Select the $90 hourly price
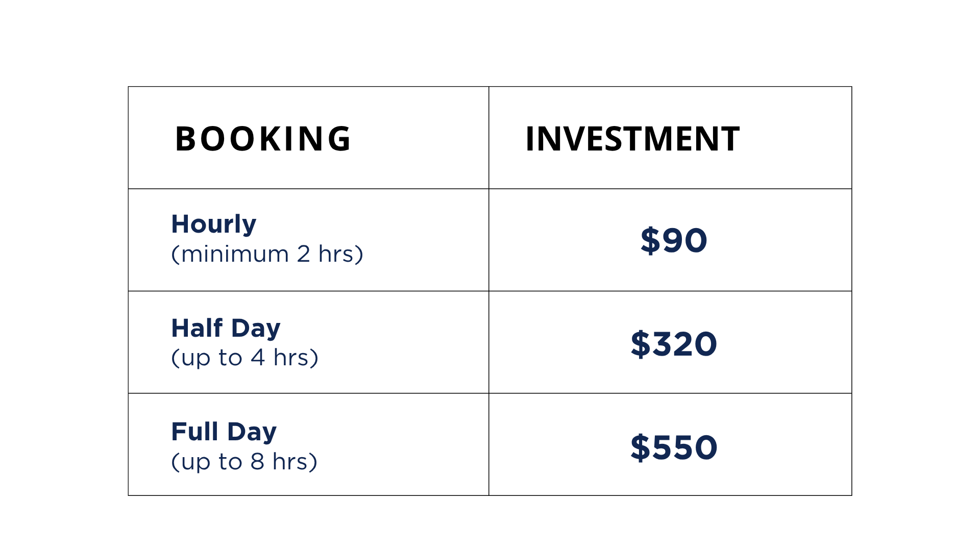The width and height of the screenshot is (980, 551). point(674,240)
